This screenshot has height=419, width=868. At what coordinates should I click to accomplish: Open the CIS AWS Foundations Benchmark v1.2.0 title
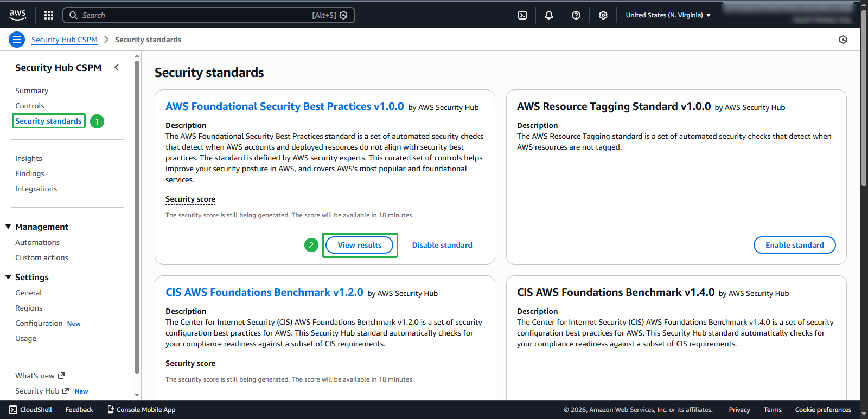(x=264, y=293)
